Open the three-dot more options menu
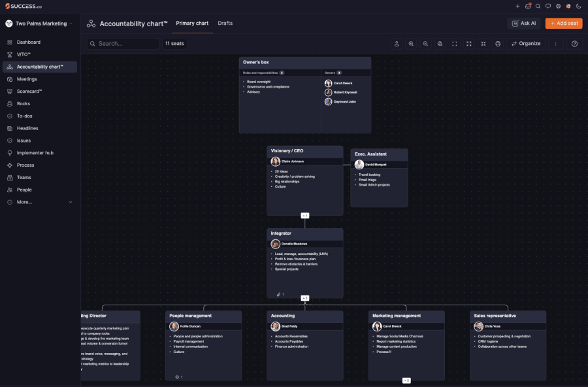 pos(555,44)
